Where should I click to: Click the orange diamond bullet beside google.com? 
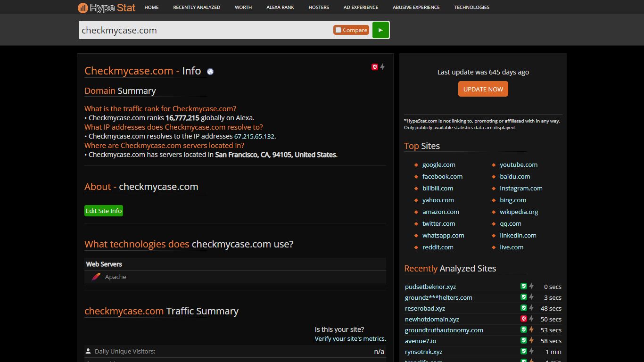click(416, 165)
